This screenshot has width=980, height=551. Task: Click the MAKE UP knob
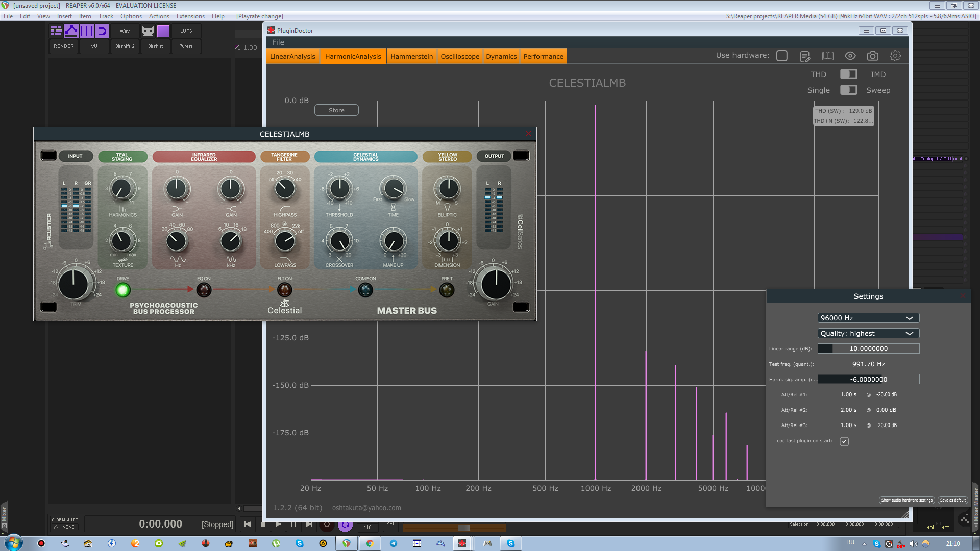pyautogui.click(x=393, y=241)
